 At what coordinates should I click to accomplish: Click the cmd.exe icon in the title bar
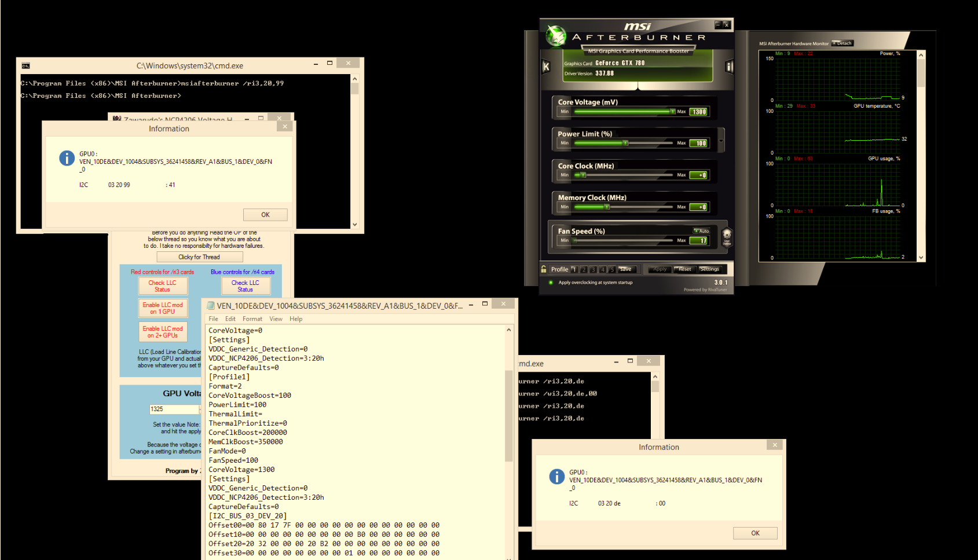click(x=25, y=65)
